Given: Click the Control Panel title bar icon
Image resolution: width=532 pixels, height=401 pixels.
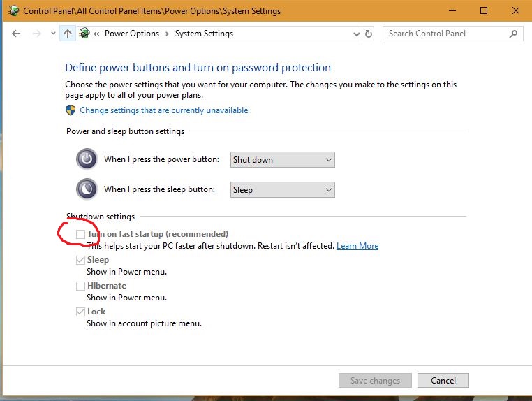Looking at the screenshot, I should click(13, 11).
